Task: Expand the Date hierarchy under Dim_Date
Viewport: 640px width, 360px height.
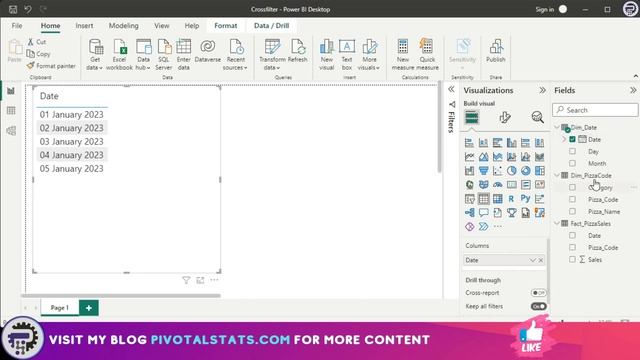Action: pyautogui.click(x=564, y=139)
